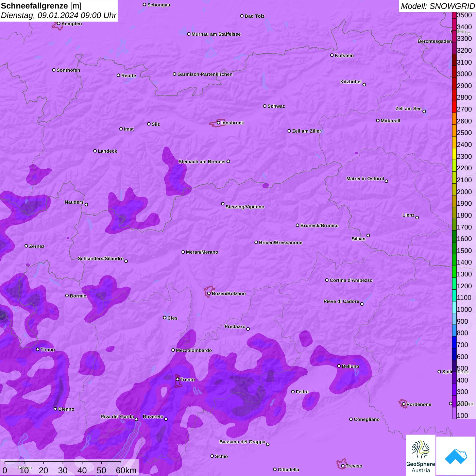
Task: Click the Kempten city marker
Action: tap(59, 23)
